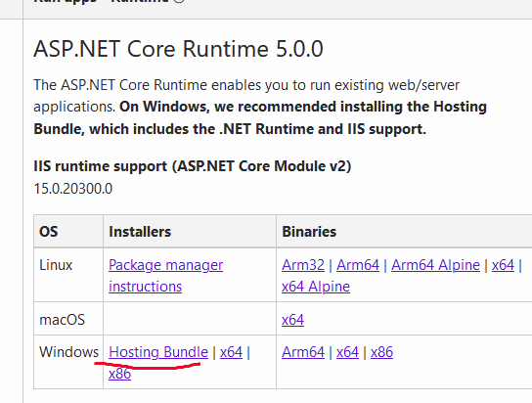This screenshot has width=532, height=403.
Task: Click the Binaries column header
Action: click(x=309, y=232)
